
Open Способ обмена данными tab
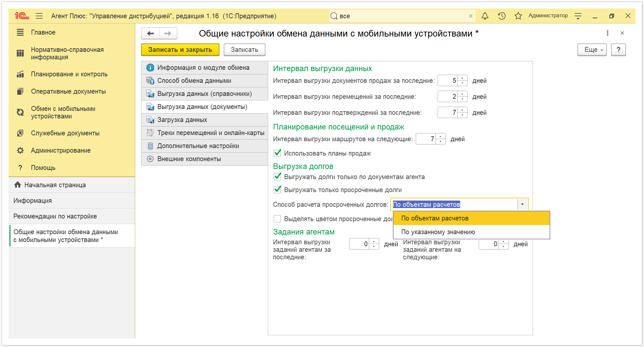(x=204, y=81)
